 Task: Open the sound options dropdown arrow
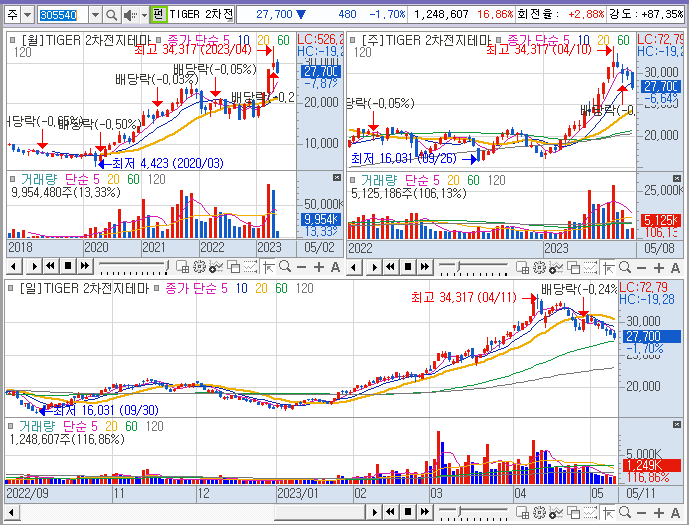144,15
